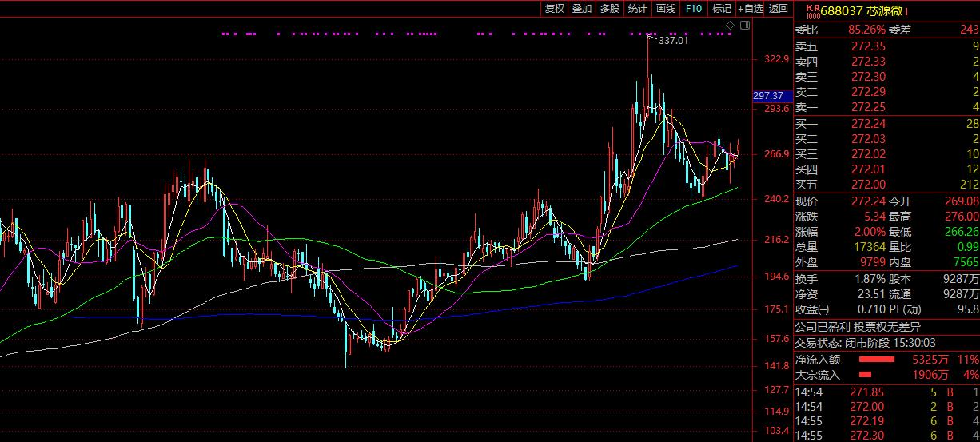The height and width of the screenshot is (442, 980).
Task: Click the 换手 value 1.87%
Action: [x=870, y=279]
